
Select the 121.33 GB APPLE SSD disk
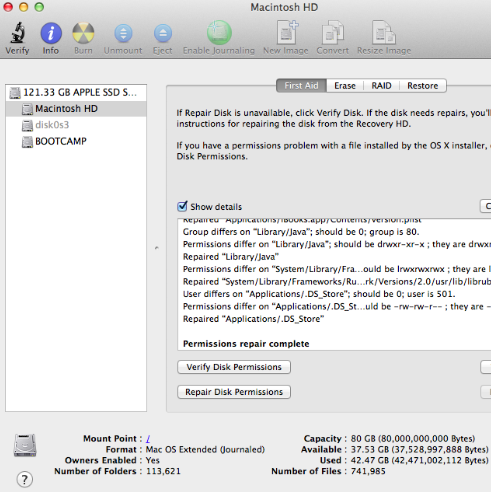(x=76, y=92)
